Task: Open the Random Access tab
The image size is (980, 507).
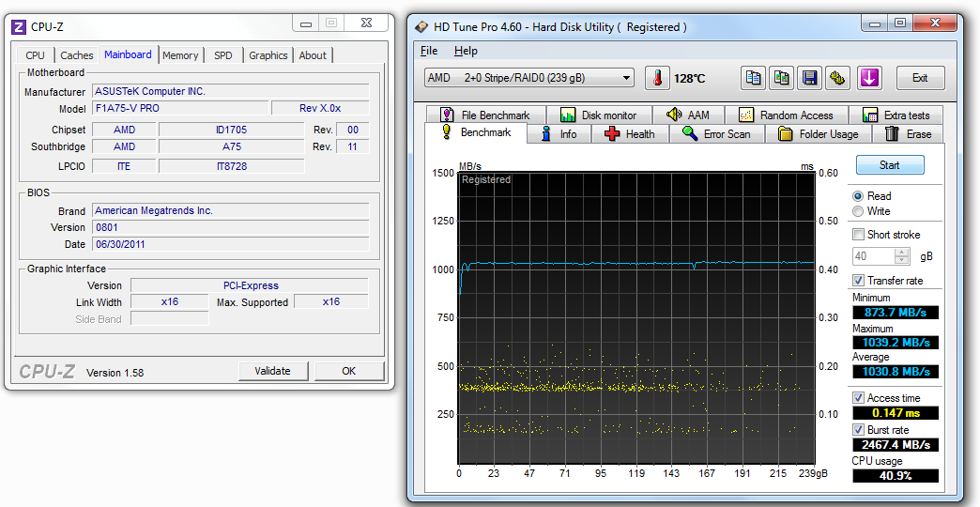Action: click(787, 115)
